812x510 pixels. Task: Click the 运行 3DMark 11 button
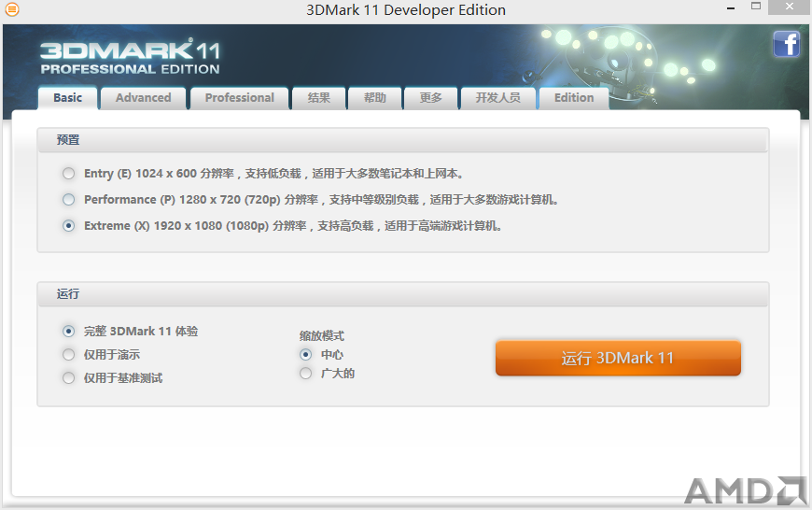coord(618,358)
